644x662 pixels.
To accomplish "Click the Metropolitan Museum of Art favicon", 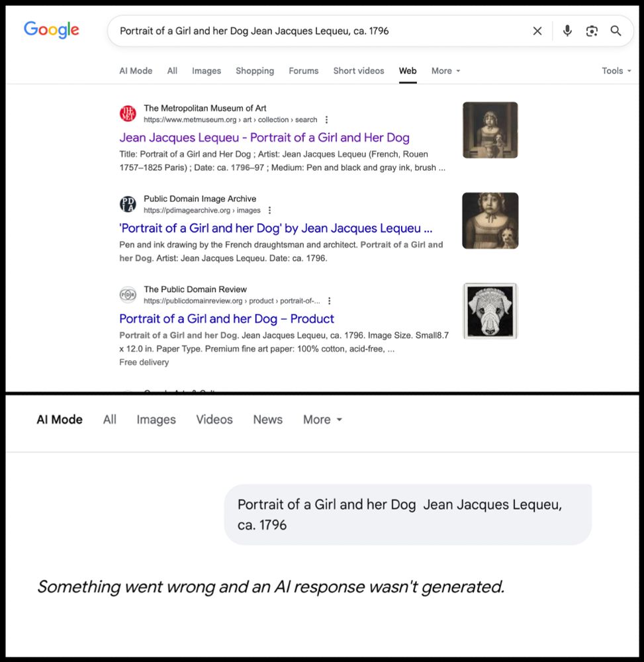I will tap(127, 113).
